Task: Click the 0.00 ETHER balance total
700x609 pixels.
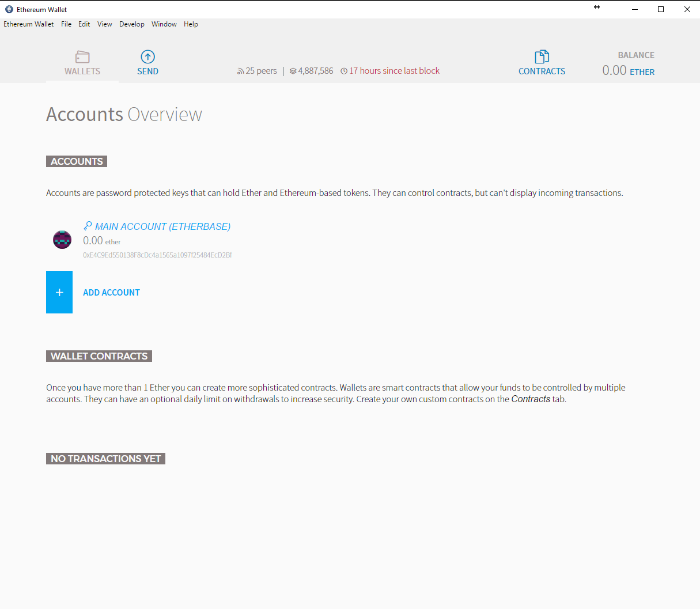Action: point(629,70)
